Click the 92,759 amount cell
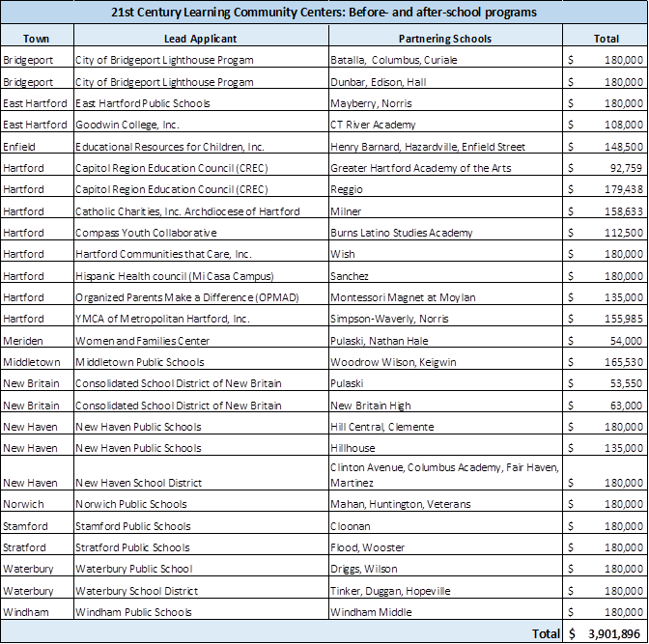The height and width of the screenshot is (644, 649). tap(606, 168)
